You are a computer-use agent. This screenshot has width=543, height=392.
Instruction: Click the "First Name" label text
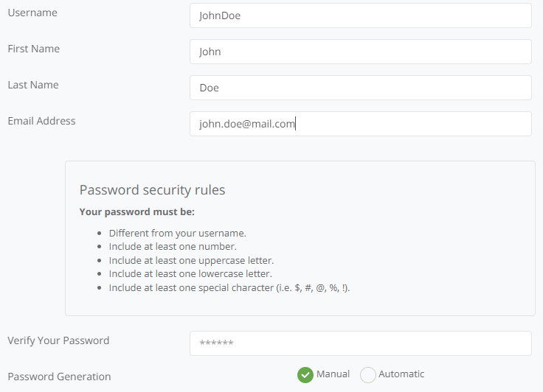[34, 49]
